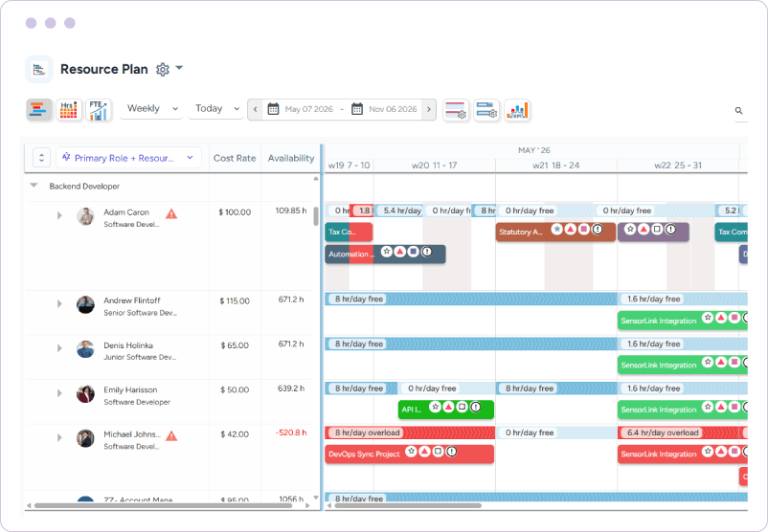Viewport: 768px width, 532px height.
Task: Click the Cost Rate column header
Action: (235, 158)
